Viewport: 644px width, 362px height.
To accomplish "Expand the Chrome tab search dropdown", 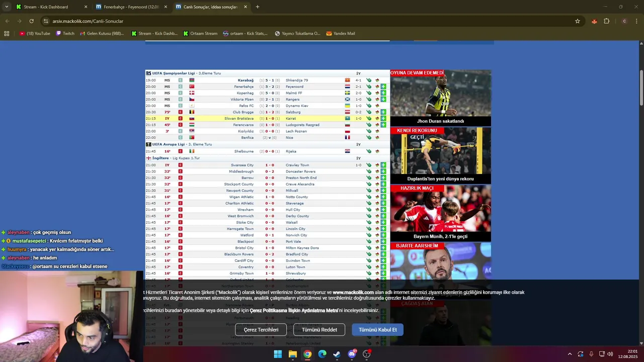I will [7, 7].
